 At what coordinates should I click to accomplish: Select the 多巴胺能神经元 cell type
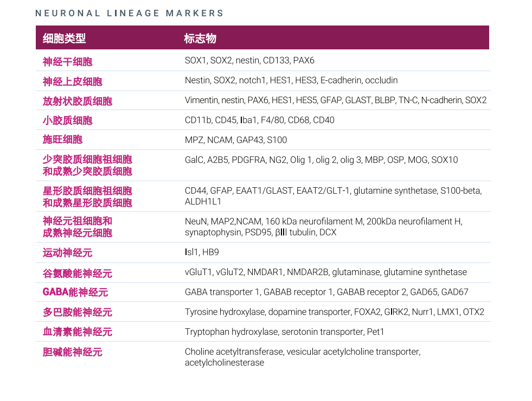pos(77,312)
